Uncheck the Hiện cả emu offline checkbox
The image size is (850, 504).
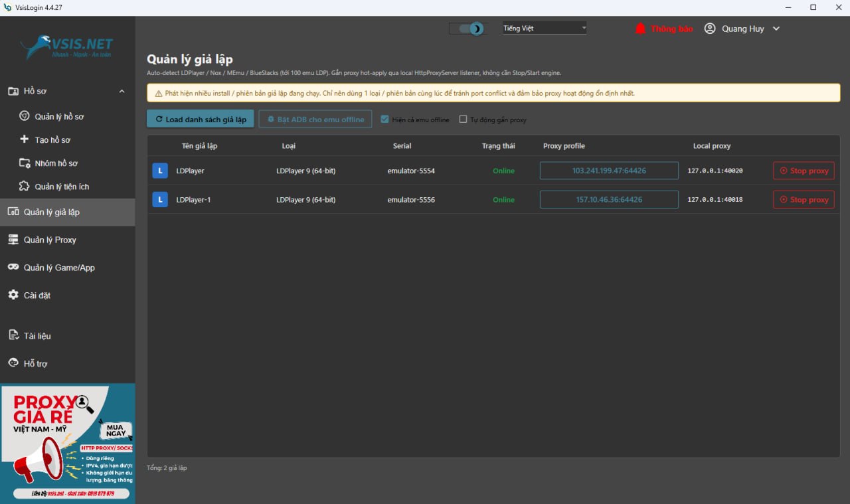point(384,120)
